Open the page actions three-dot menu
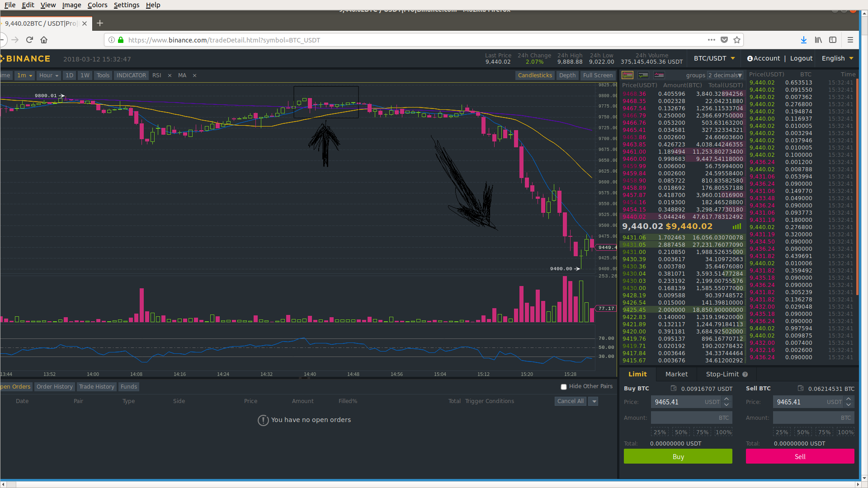868x488 pixels. [712, 40]
